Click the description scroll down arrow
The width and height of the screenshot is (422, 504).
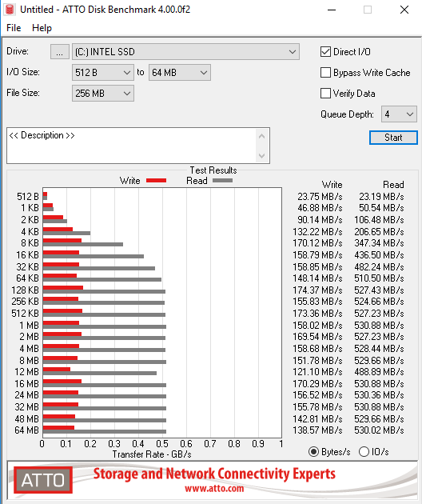pyautogui.click(x=261, y=155)
